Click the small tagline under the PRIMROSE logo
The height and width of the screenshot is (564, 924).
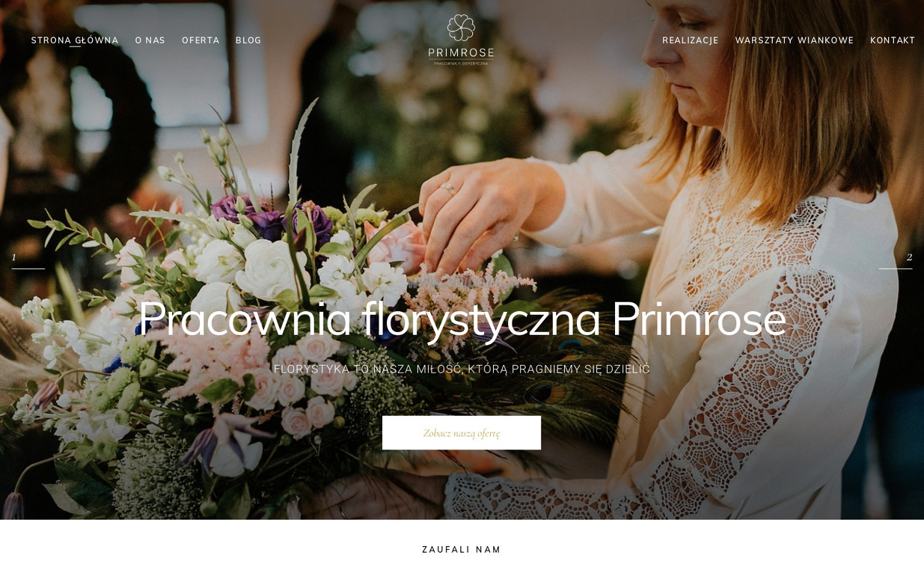461,64
